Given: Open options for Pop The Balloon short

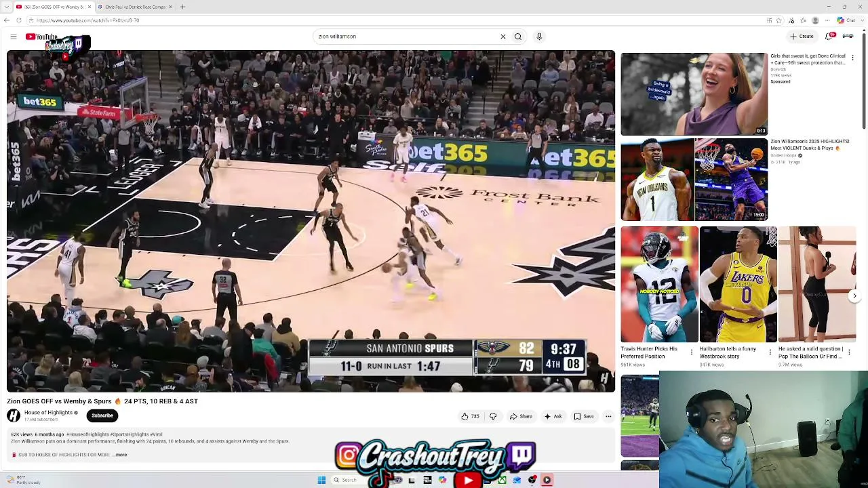Looking at the screenshot, I should coord(849,352).
